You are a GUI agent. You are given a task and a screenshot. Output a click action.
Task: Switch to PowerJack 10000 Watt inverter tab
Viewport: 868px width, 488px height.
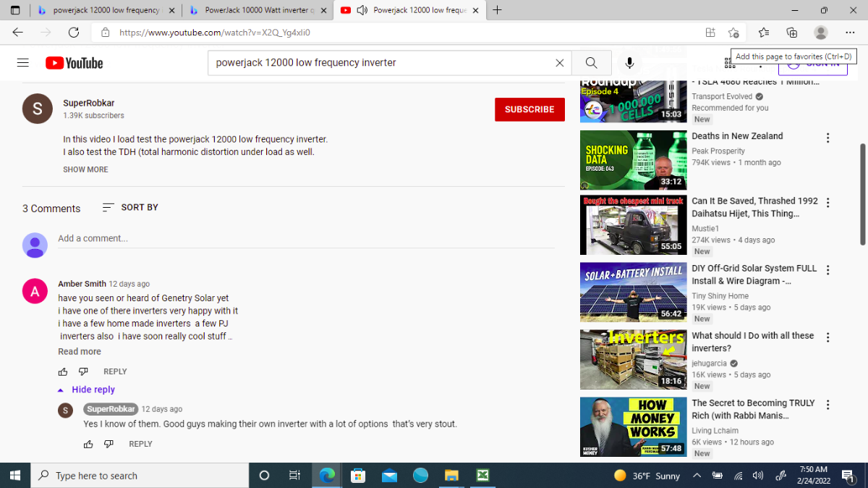(253, 10)
